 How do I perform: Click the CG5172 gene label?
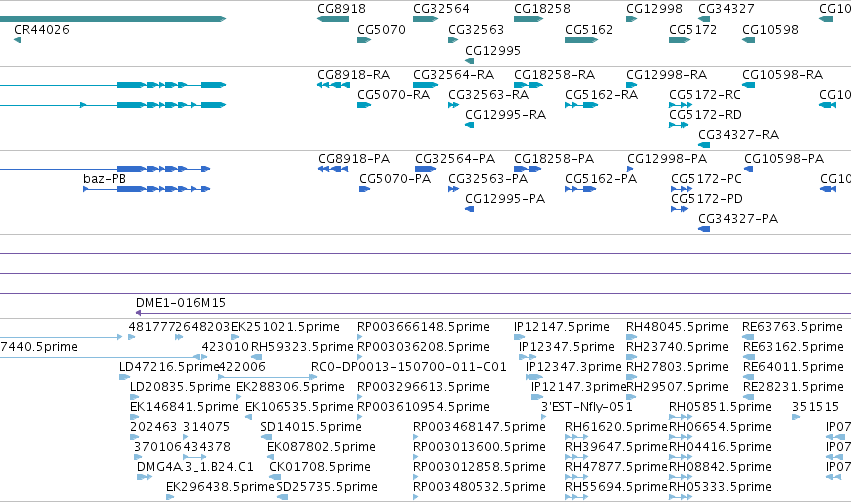(693, 30)
